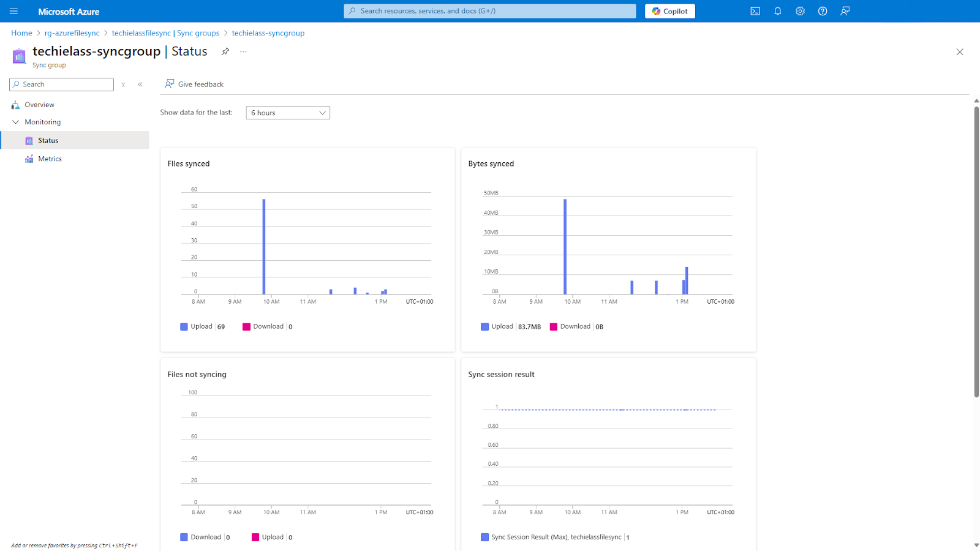The height and width of the screenshot is (551, 980).
Task: Launch Copilot from the top bar
Action: click(669, 10)
